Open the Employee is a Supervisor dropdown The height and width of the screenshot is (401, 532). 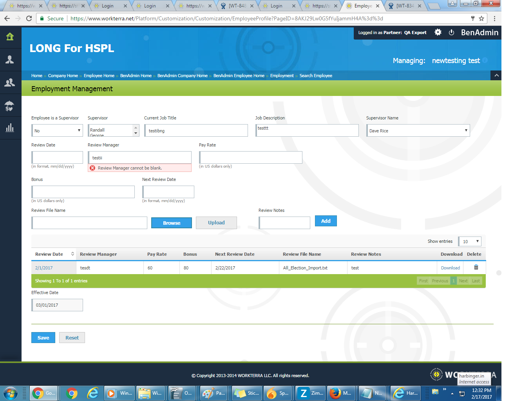[57, 131]
